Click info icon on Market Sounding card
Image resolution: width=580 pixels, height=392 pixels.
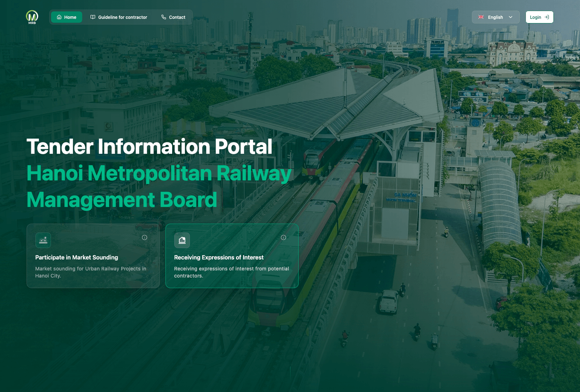(145, 238)
